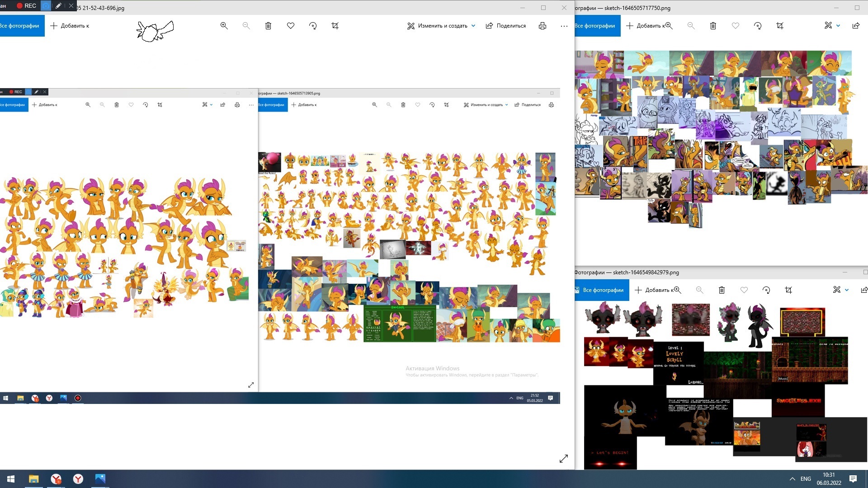This screenshot has width=868, height=488.
Task: Delete the photo in main window
Action: 268,26
